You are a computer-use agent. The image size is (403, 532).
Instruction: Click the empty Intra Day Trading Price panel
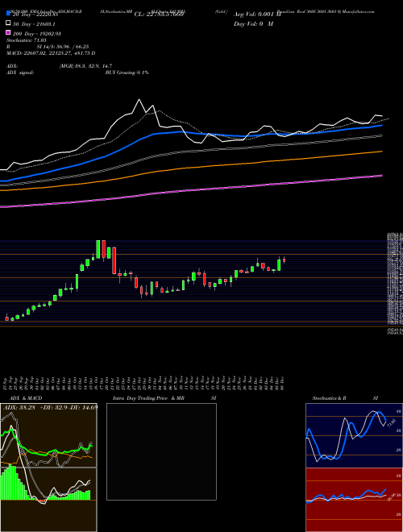tap(161, 451)
